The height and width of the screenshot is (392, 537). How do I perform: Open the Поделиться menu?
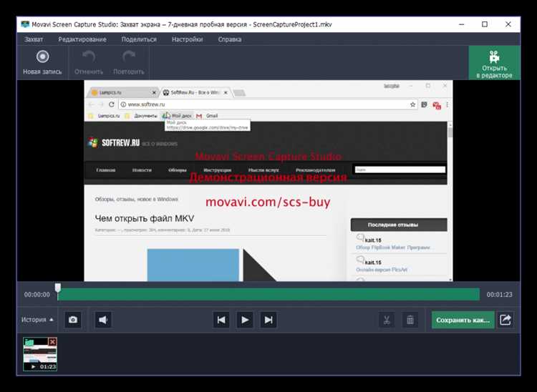tap(139, 39)
